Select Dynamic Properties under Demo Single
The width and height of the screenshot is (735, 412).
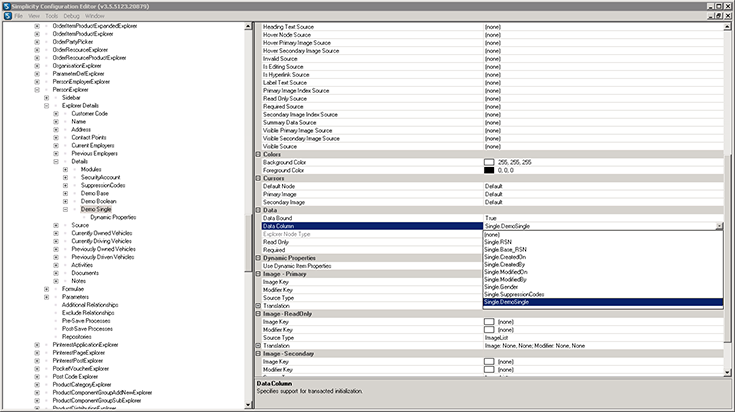112,217
